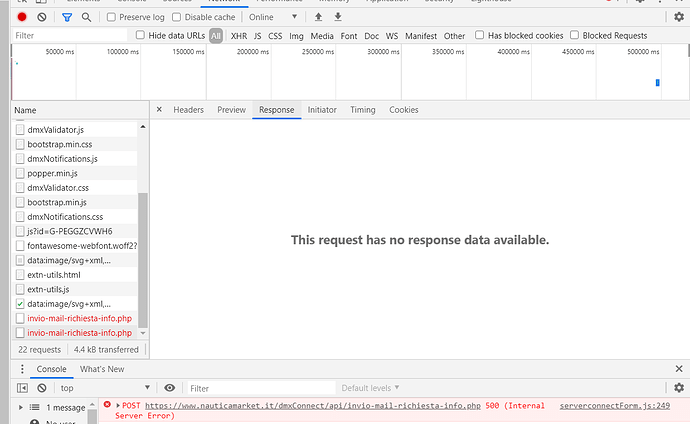
Task: Enable Preserve log checkbox
Action: click(111, 17)
